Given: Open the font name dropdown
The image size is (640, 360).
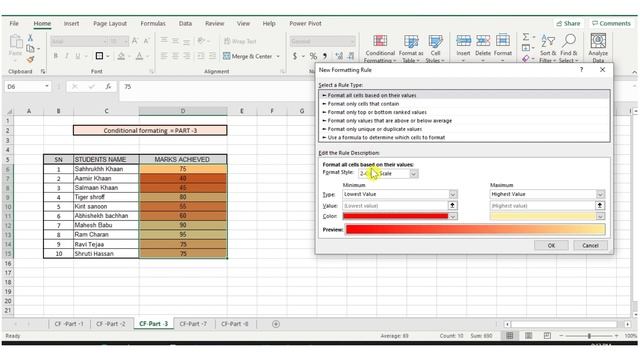Looking at the screenshot, I should pyautogui.click(x=104, y=41).
